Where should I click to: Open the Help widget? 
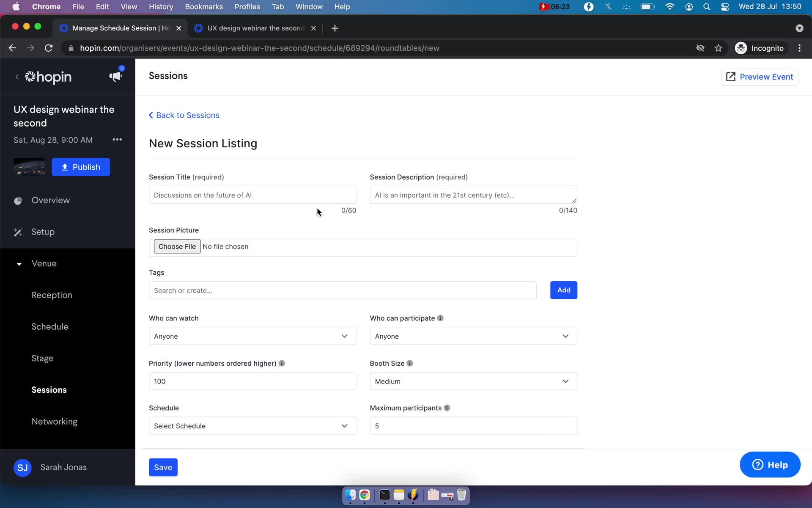point(770,465)
